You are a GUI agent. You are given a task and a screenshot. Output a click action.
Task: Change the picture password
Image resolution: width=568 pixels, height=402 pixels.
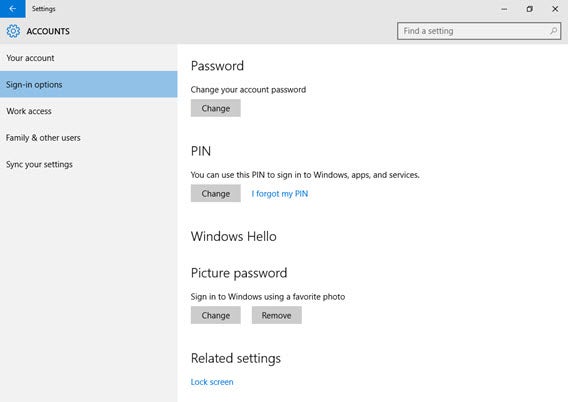[x=216, y=315]
